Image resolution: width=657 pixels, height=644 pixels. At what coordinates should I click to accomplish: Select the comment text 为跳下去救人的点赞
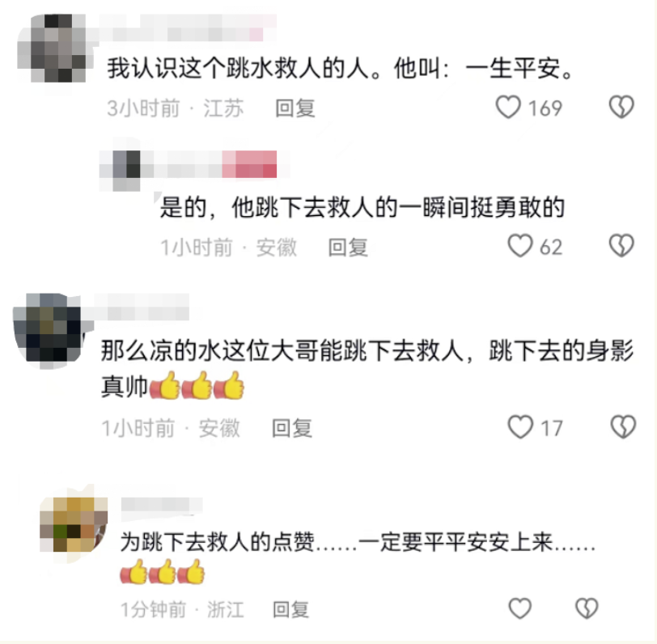pos(218,542)
